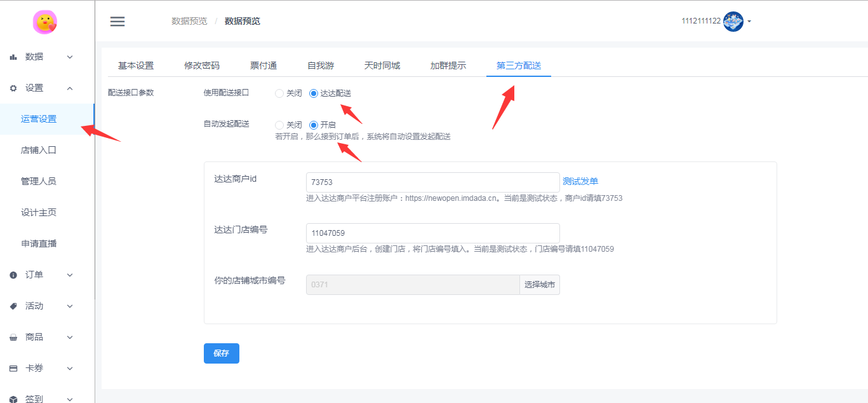Image resolution: width=868 pixels, height=403 pixels.
Task: Select 关闭 radio for 使用配送接口
Action: [279, 93]
